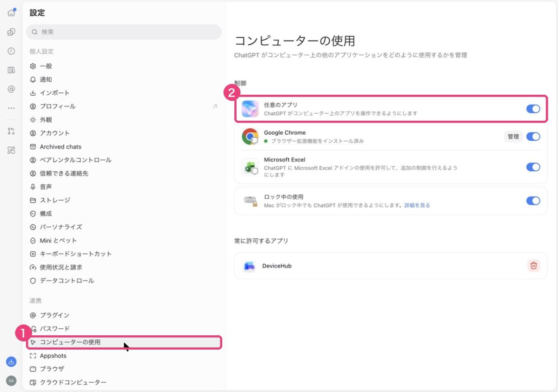Click the blue download icon at bottom left
The height and width of the screenshot is (392, 558).
[x=11, y=361]
